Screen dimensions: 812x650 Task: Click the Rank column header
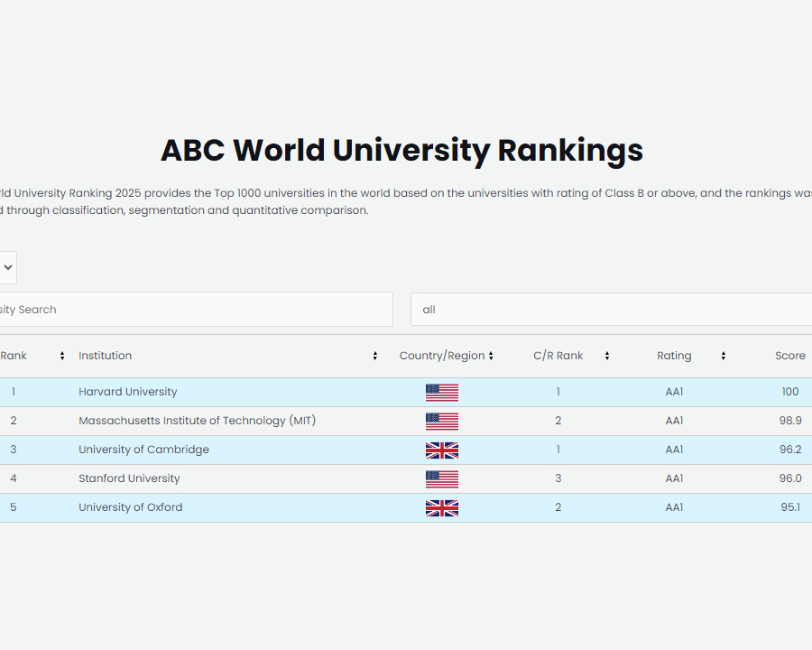pos(14,356)
